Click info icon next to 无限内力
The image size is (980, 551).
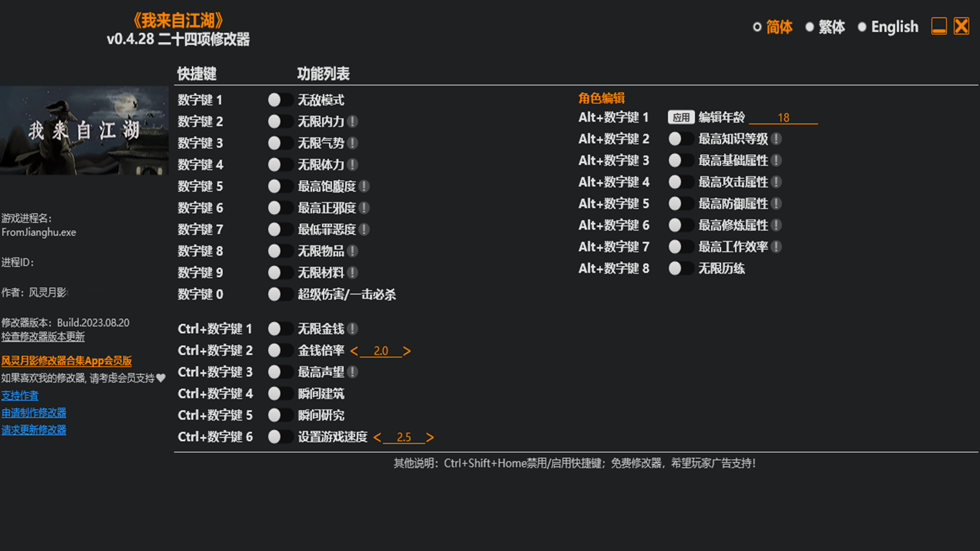(x=353, y=121)
